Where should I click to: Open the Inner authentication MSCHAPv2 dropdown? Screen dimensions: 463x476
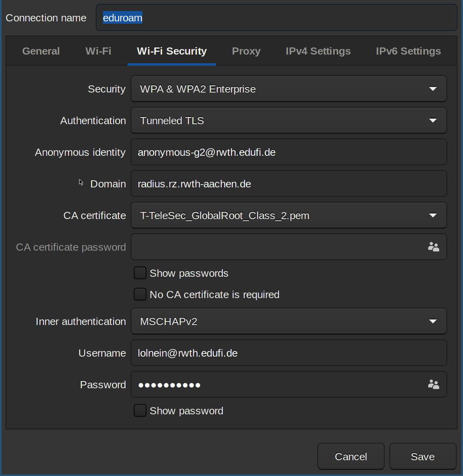[289, 321]
